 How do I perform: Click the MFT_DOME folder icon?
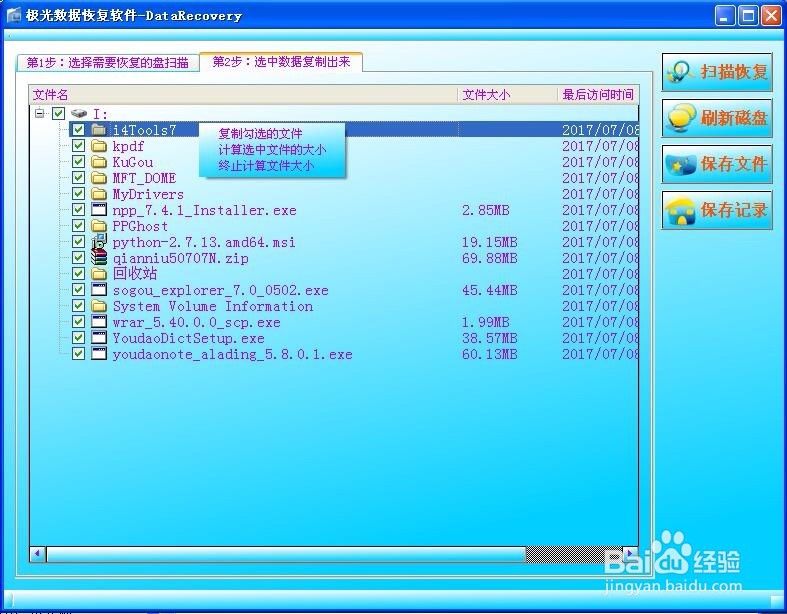[99, 178]
